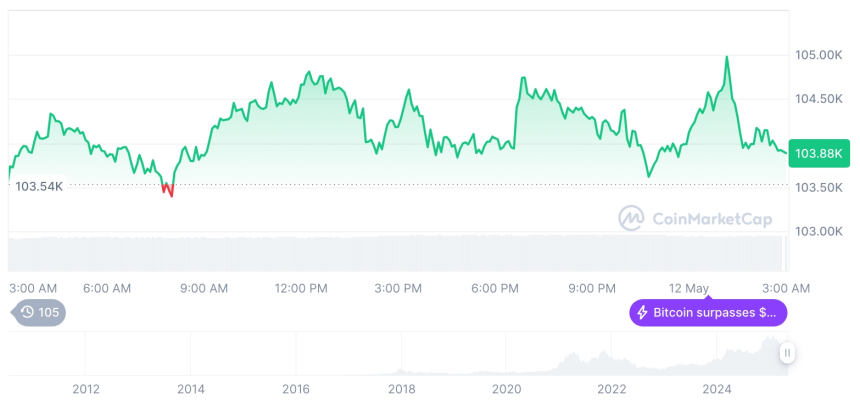Click the 9:00 AM time axis label
The width and height of the screenshot is (860, 401).
point(204,288)
